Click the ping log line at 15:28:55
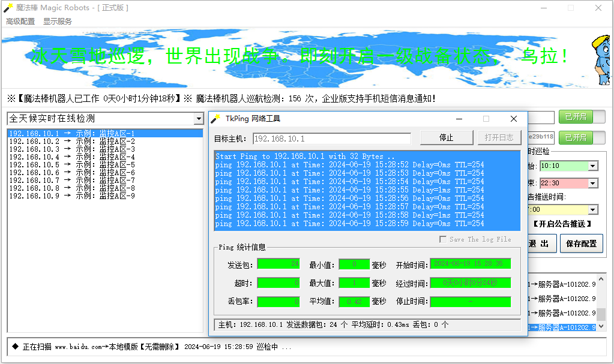 click(x=350, y=190)
